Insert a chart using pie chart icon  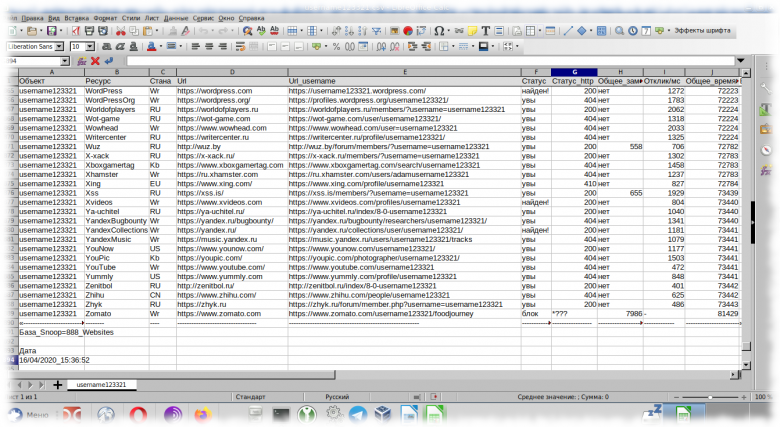click(x=408, y=31)
